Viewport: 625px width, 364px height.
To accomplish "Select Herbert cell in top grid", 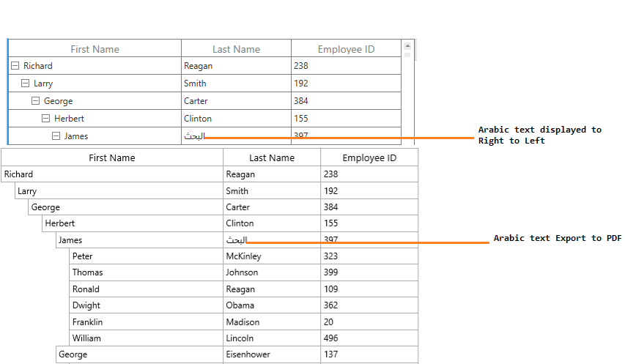I will coord(95,118).
